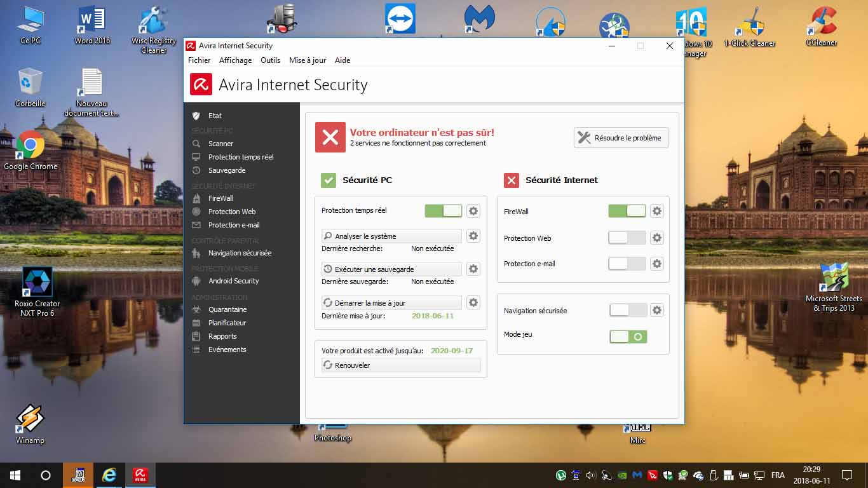868x488 pixels.
Task: Open Rapports in the sidebar
Action: tap(222, 336)
